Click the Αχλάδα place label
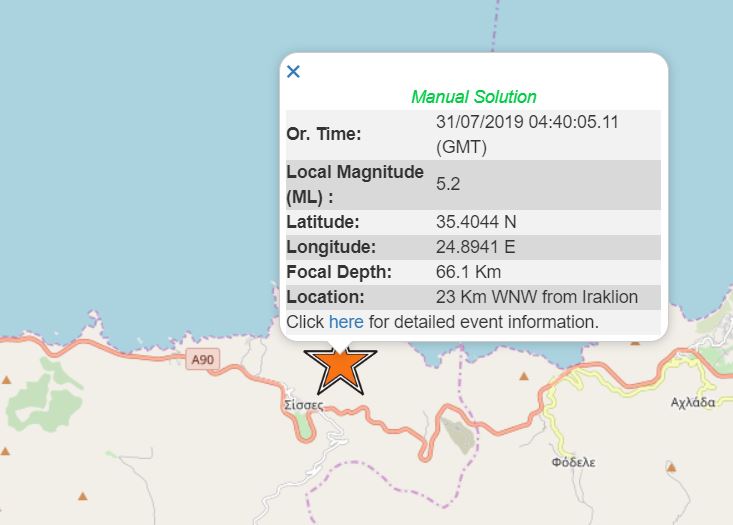Screen dimensions: 733x525 tap(693, 402)
